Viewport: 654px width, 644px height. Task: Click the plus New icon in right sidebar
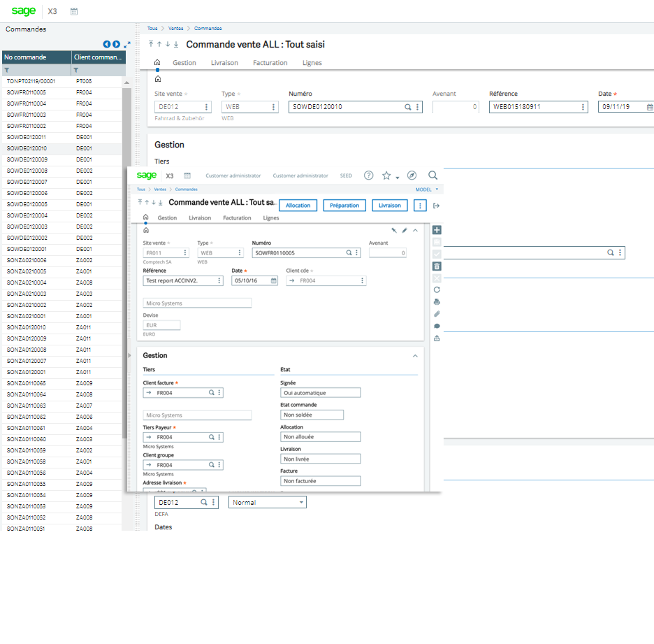pos(437,230)
